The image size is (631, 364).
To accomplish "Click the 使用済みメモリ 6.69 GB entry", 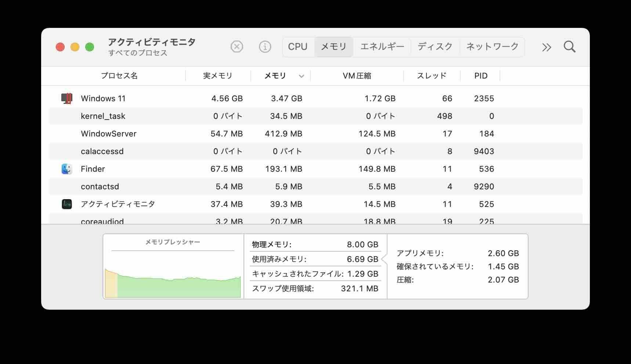I will tap(315, 259).
